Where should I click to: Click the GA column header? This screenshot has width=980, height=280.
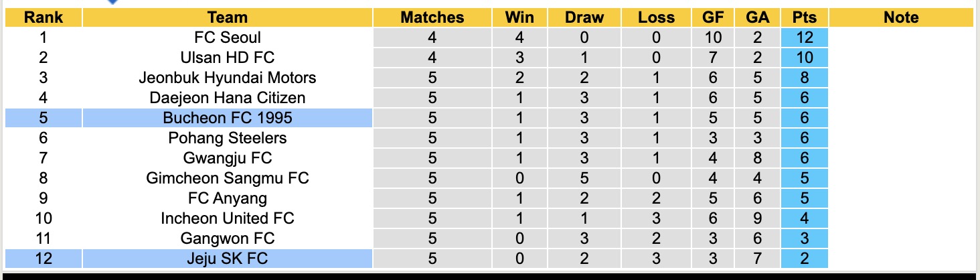(x=757, y=17)
